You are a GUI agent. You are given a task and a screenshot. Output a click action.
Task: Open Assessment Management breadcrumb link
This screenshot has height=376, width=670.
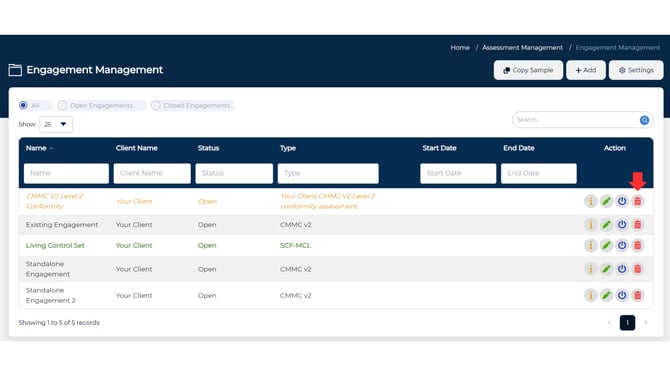(x=522, y=47)
